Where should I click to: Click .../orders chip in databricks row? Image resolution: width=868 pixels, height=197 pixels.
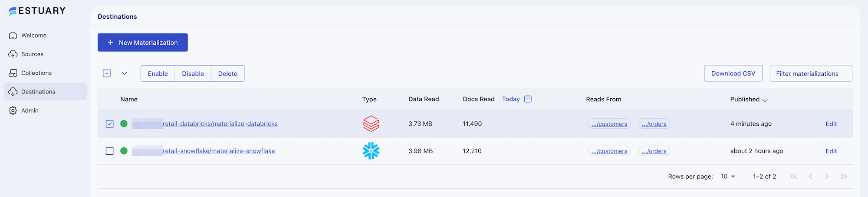coord(654,124)
